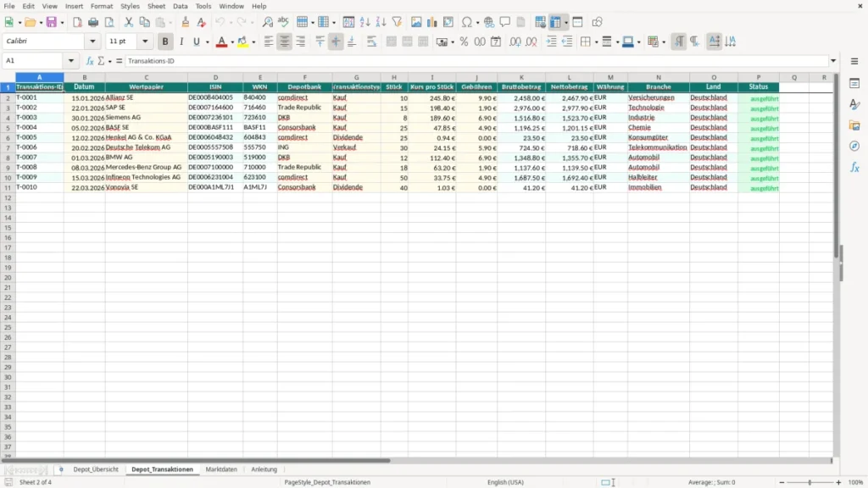Toggle Underline formatting
Viewport: 868px width, 488px height.
(x=196, y=42)
